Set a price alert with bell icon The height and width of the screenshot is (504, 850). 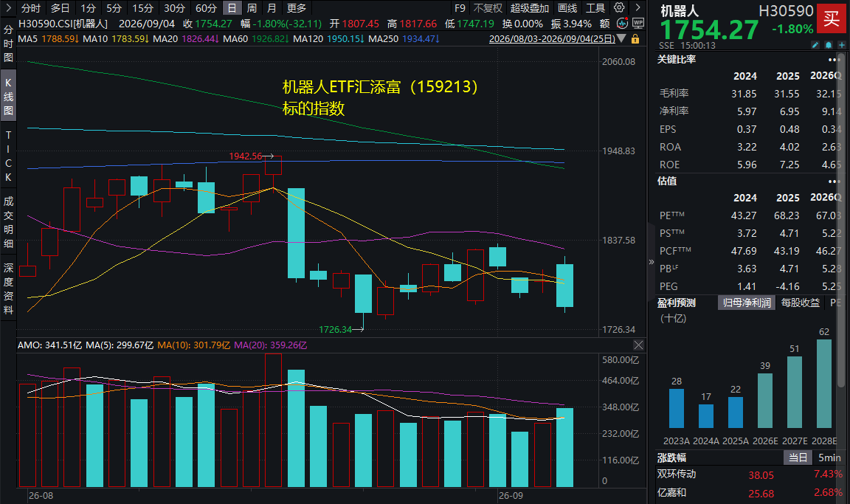tap(829, 45)
